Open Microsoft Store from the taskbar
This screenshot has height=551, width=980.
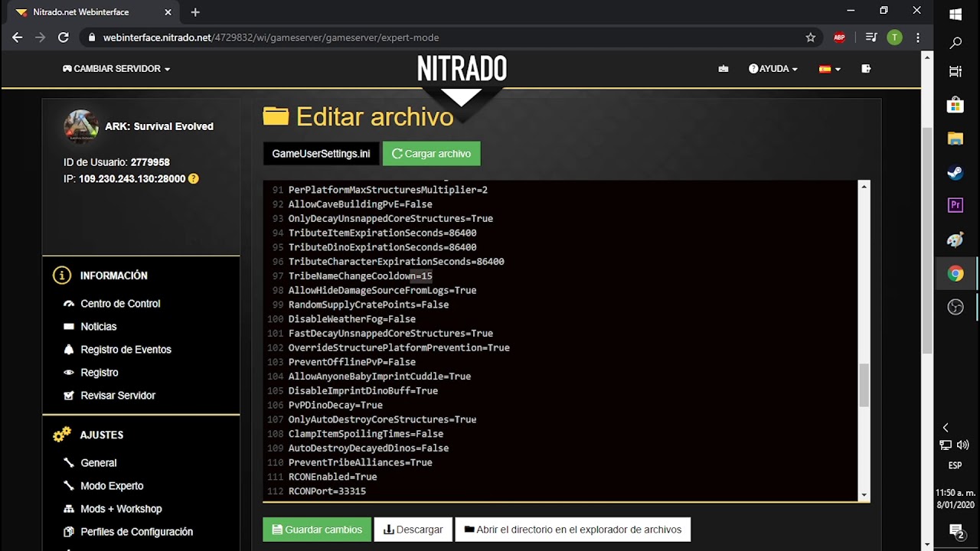click(955, 105)
